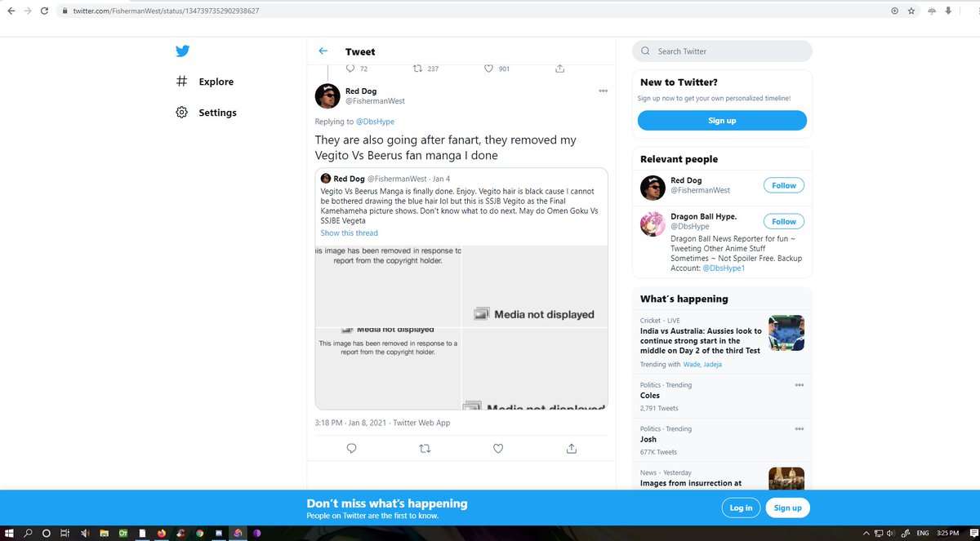The image size is (980, 541).
Task: Click Sign up in New to Twitter box
Action: 722,121
